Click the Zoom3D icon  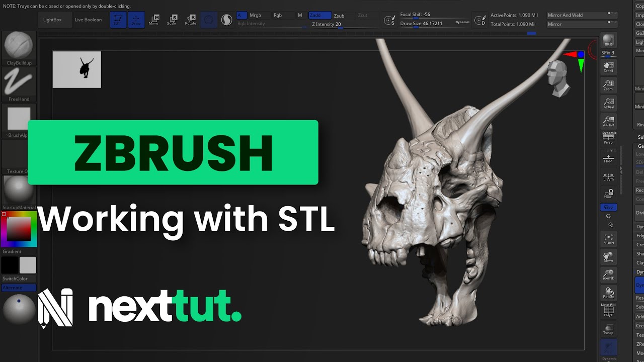click(x=609, y=275)
